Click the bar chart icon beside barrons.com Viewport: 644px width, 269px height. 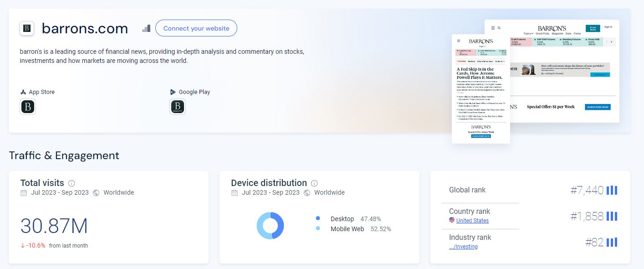pyautogui.click(x=146, y=28)
